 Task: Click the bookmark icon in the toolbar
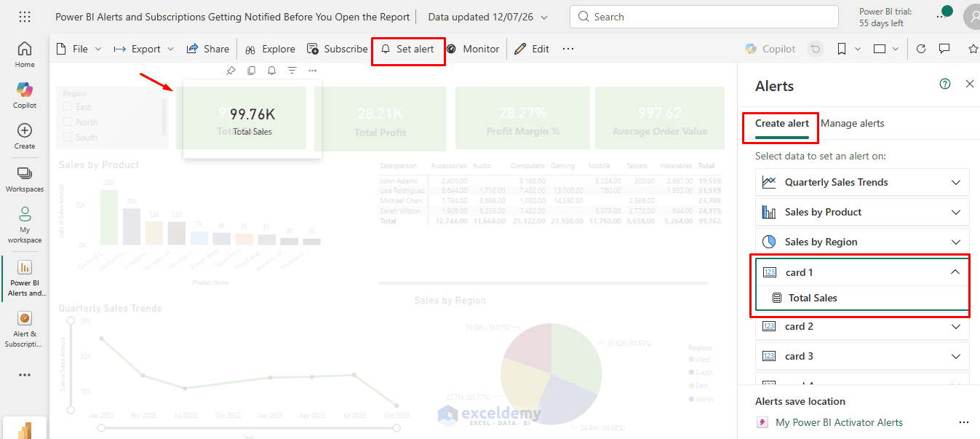click(841, 49)
